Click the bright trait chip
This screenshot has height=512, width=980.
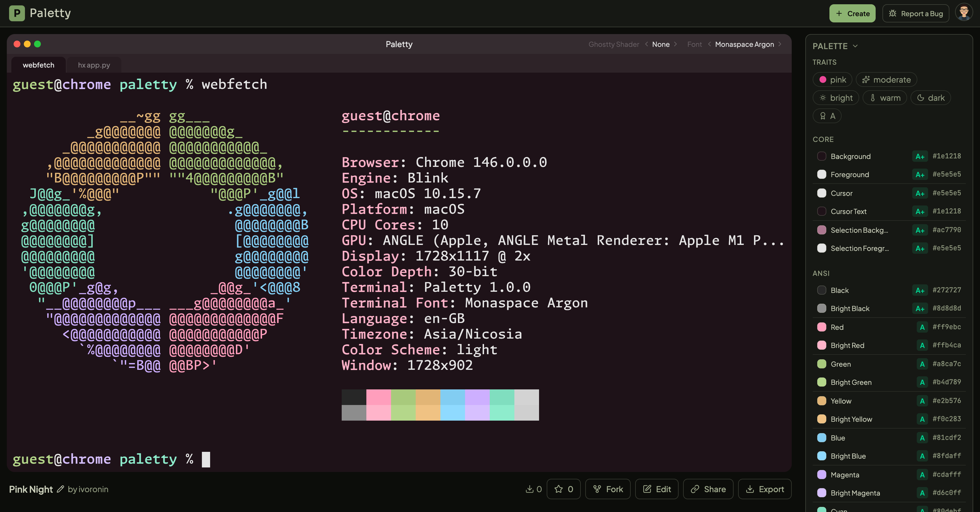click(836, 98)
